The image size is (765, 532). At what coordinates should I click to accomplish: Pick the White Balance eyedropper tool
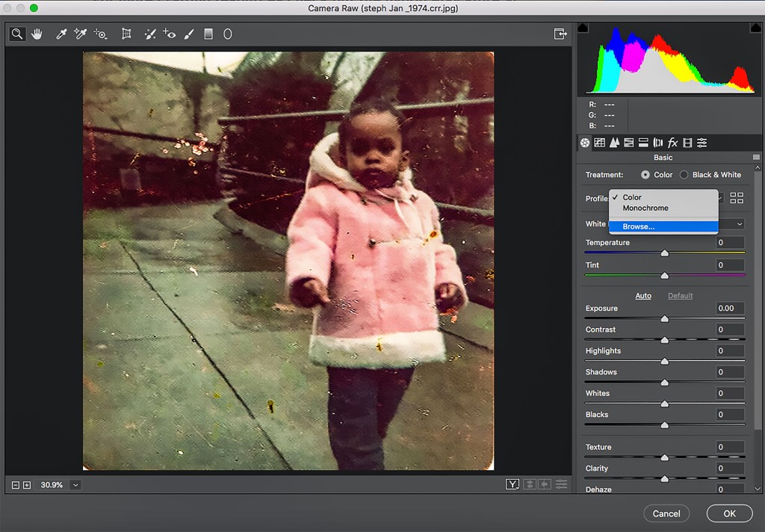(x=61, y=34)
